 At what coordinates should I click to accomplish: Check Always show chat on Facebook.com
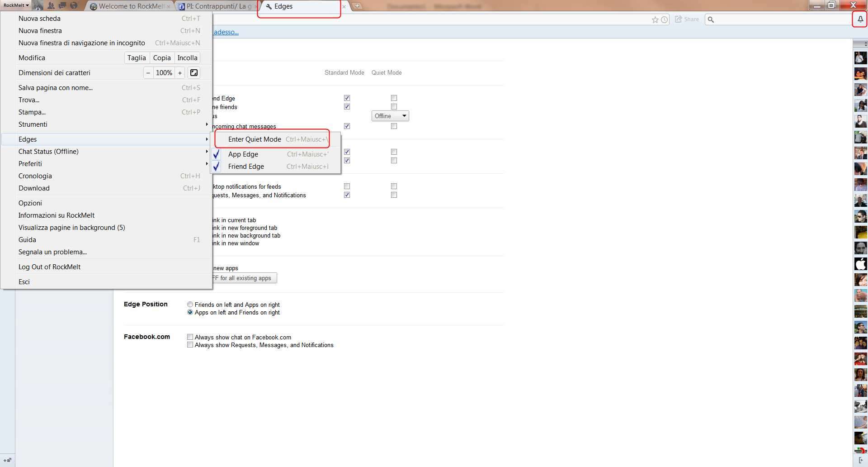tap(190, 337)
